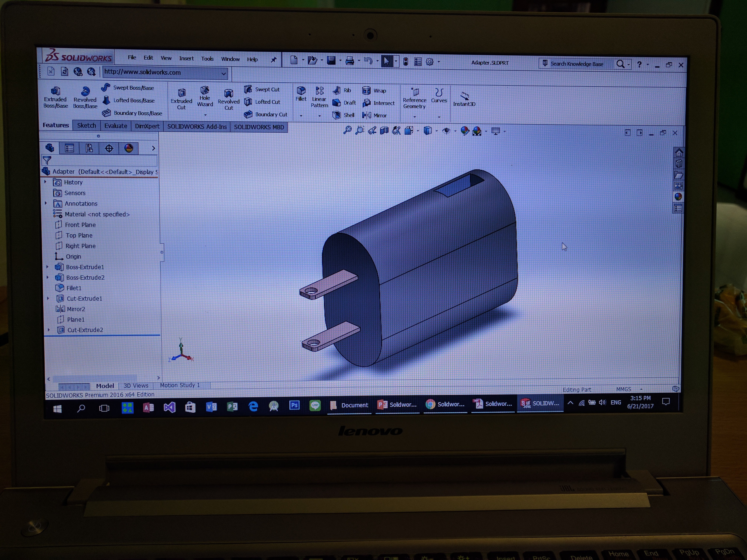
Task: Add a Rib feature
Action: tap(342, 90)
